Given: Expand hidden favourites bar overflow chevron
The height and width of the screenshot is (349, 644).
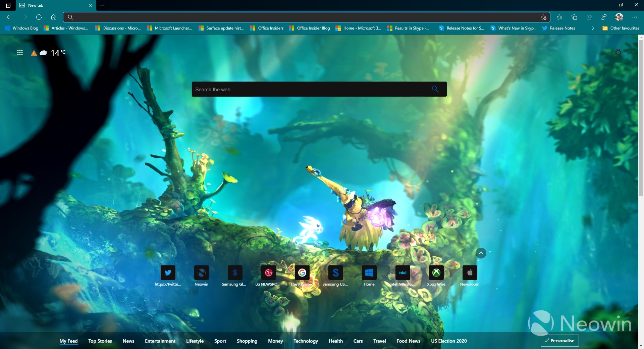Looking at the screenshot, I should tap(593, 28).
